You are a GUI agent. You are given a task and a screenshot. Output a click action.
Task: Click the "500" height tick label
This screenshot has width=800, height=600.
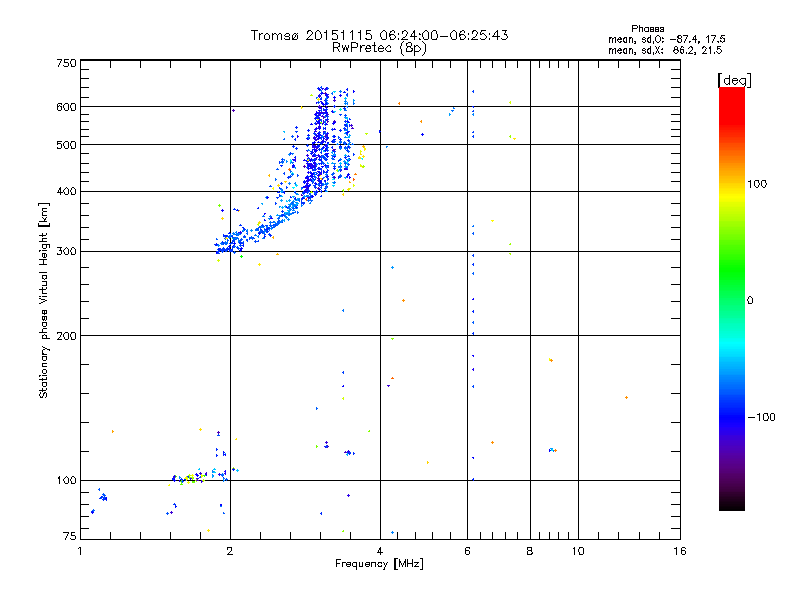[66, 145]
